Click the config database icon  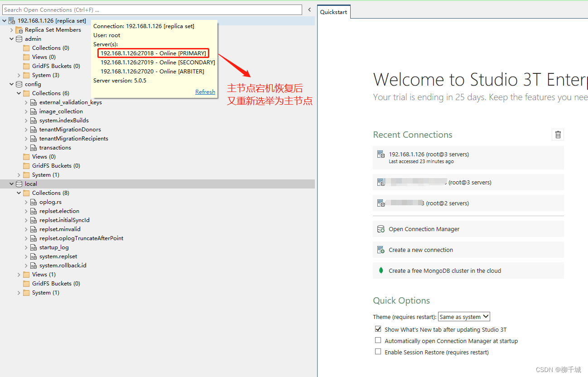[19, 84]
